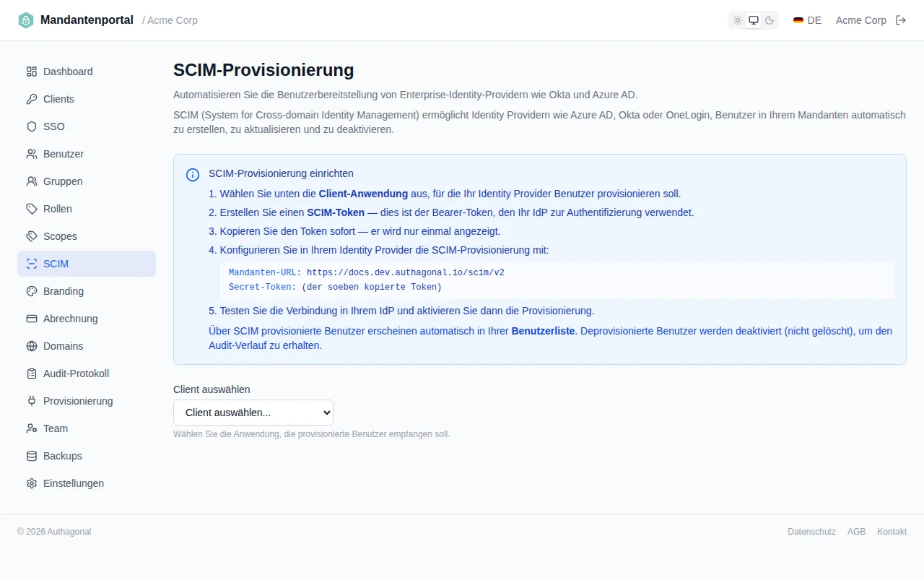This screenshot has height=578, width=924.
Task: Open Gruppen in sidebar
Action: click(87, 181)
